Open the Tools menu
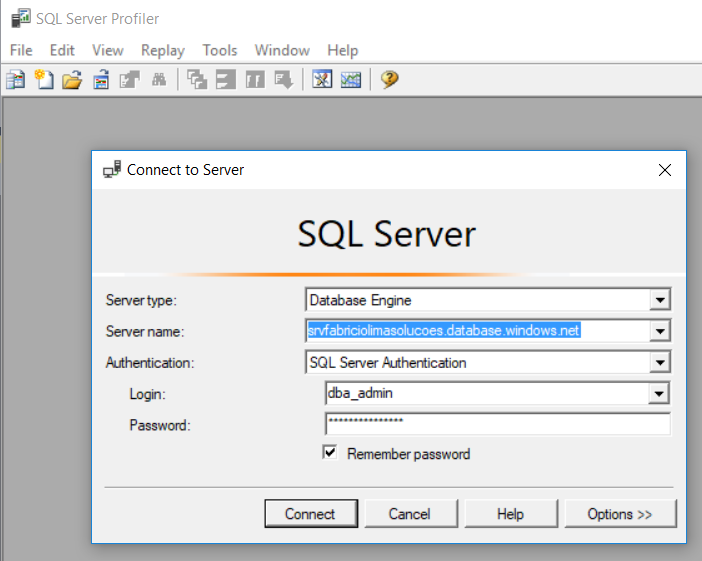Screen dimensions: 702x561 (x=220, y=50)
